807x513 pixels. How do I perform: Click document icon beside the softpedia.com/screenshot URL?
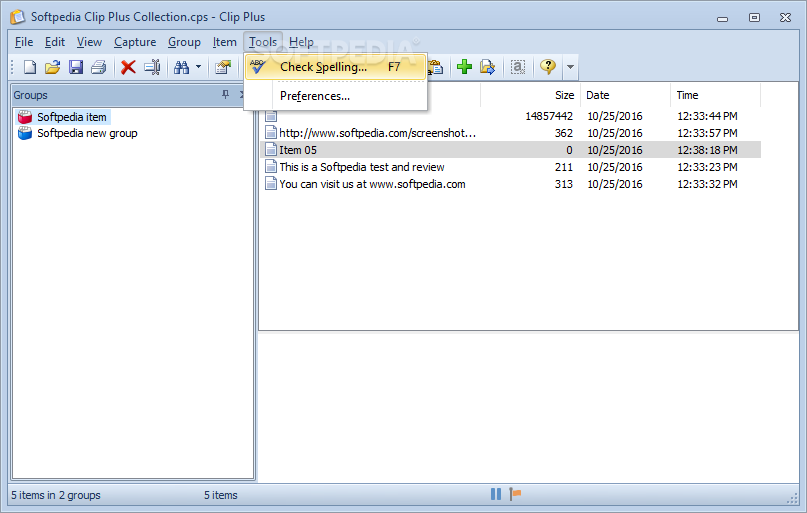tap(271, 133)
